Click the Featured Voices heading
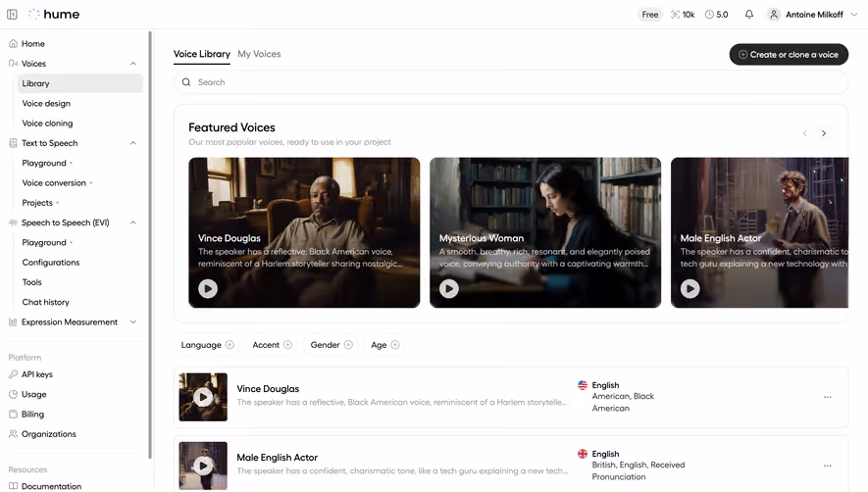Viewport: 868px width, 492px height. (x=231, y=127)
